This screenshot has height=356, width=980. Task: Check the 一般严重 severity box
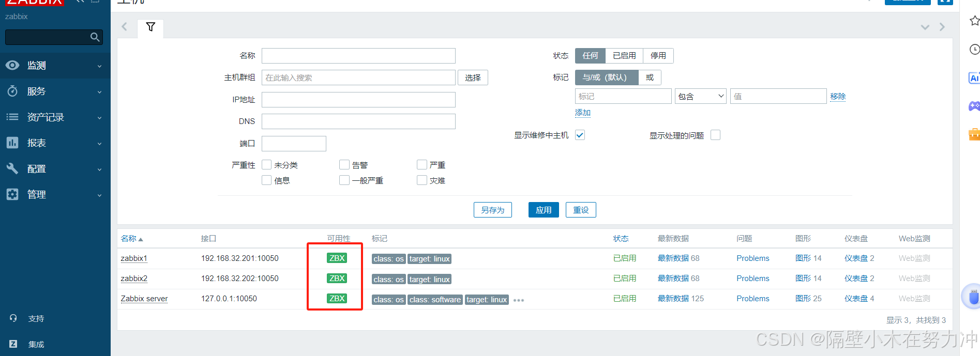344,180
